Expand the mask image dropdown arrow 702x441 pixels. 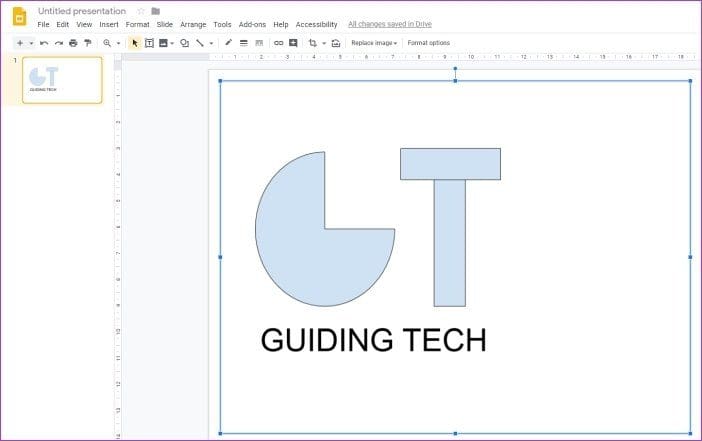point(324,43)
